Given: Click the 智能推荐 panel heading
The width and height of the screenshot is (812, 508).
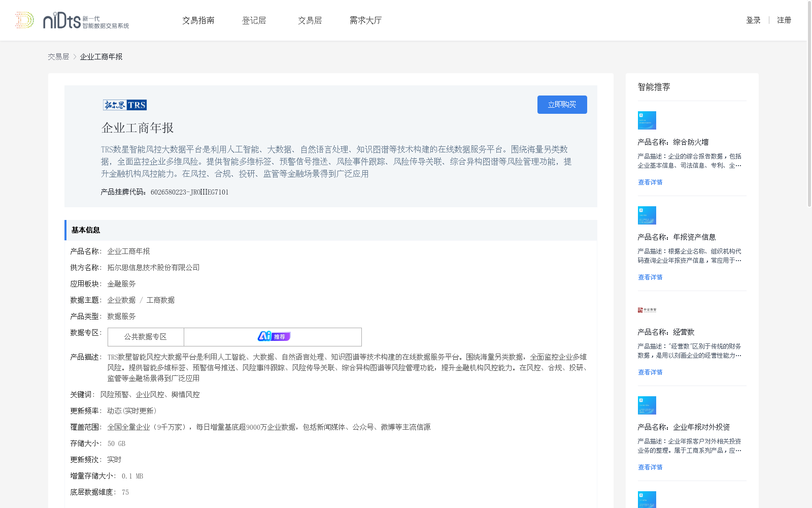Looking at the screenshot, I should pos(654,87).
